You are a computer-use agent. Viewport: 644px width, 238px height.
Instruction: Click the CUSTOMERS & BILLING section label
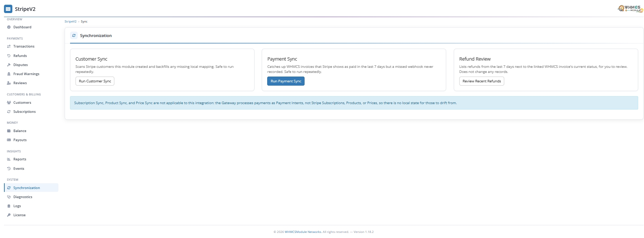point(24,94)
